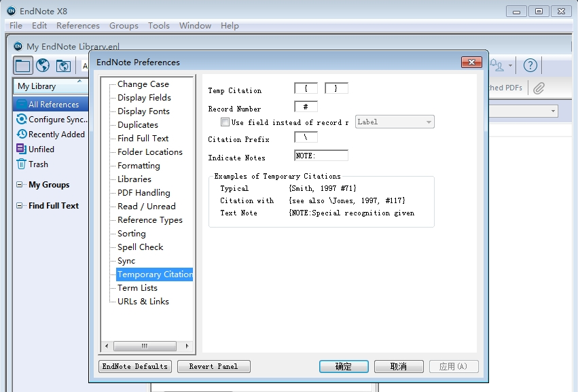Click the EndNote Defaults button

point(135,366)
